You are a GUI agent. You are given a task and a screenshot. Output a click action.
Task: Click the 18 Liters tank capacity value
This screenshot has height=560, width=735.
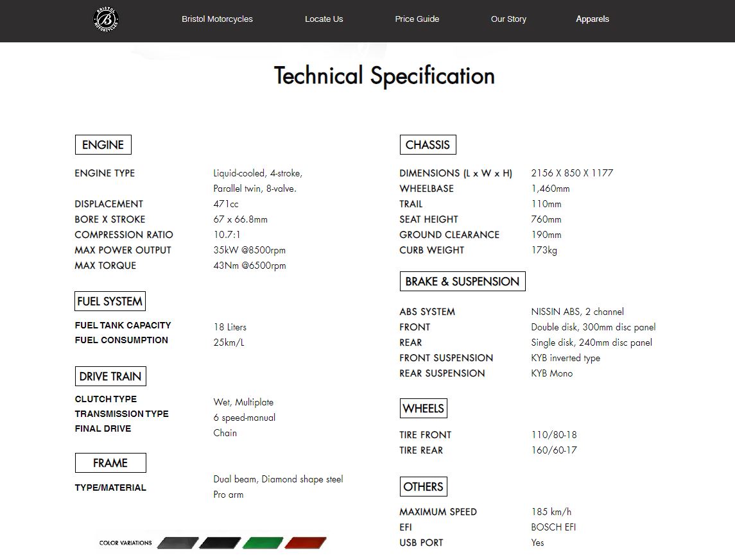(x=230, y=327)
